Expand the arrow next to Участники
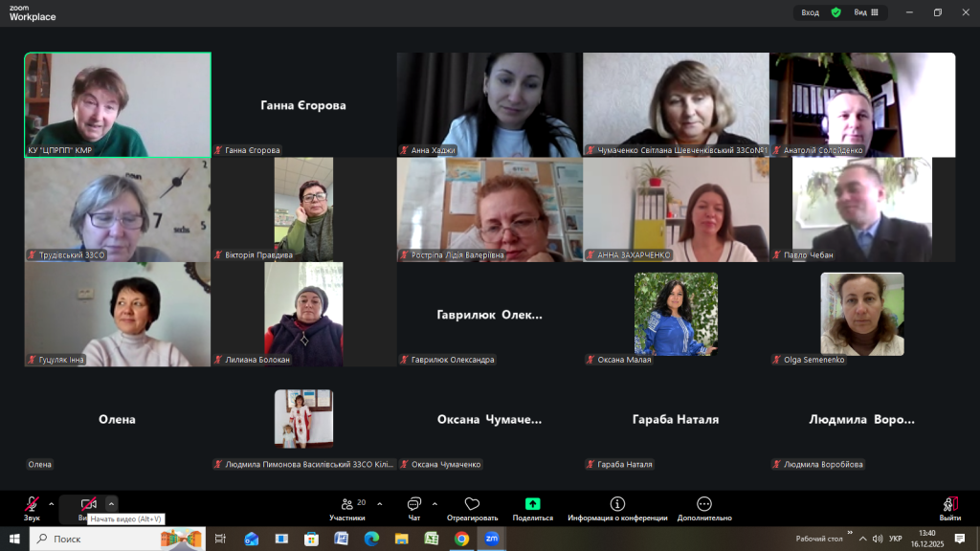980x551 pixels. [x=380, y=503]
